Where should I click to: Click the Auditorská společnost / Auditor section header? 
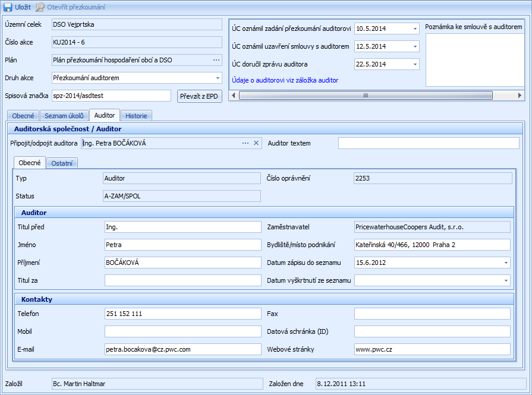point(265,129)
